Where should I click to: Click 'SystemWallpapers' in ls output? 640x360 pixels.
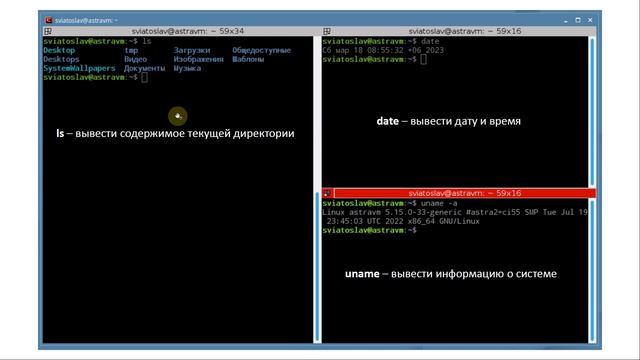[x=79, y=68]
